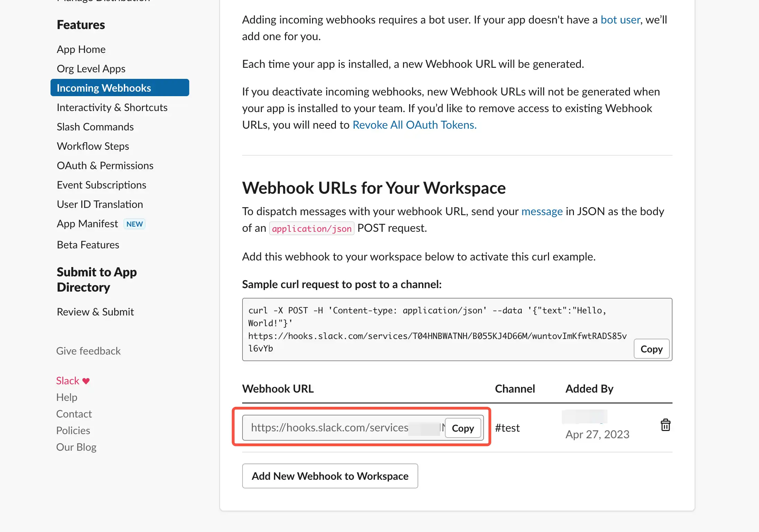Click the Submit to App Directory heading
759x532 pixels.
click(x=97, y=279)
